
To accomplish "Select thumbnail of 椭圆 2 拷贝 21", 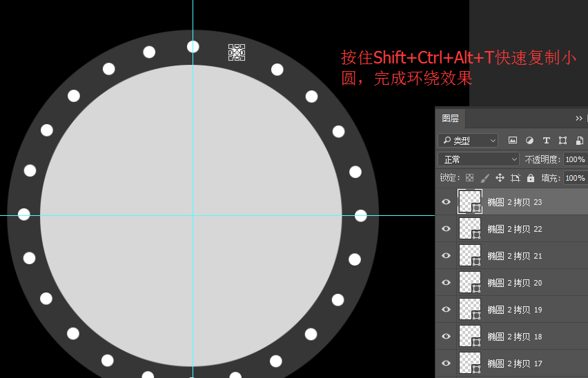I will tap(470, 255).
